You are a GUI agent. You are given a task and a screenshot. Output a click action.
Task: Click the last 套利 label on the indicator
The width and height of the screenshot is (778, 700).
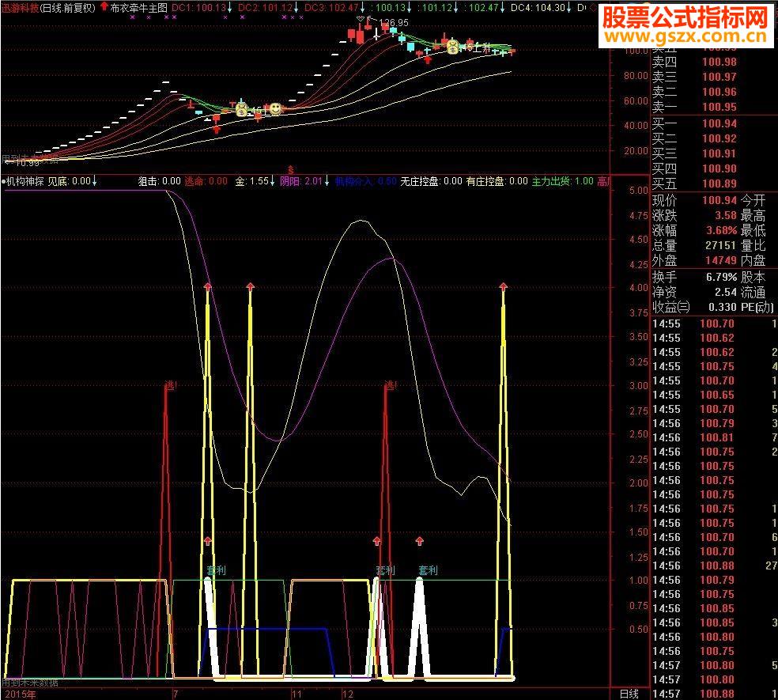coord(429,570)
